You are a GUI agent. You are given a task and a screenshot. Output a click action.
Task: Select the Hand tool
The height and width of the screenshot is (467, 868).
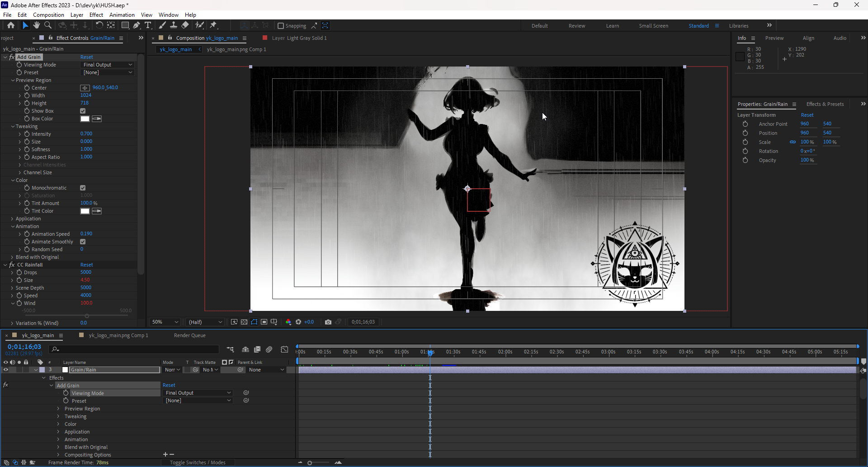[37, 25]
